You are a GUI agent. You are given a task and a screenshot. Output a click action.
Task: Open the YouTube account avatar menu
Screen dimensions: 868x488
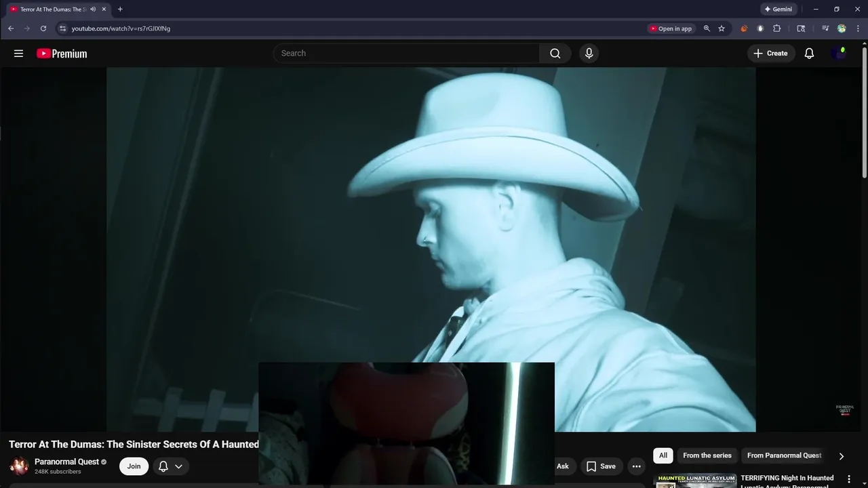[839, 54]
